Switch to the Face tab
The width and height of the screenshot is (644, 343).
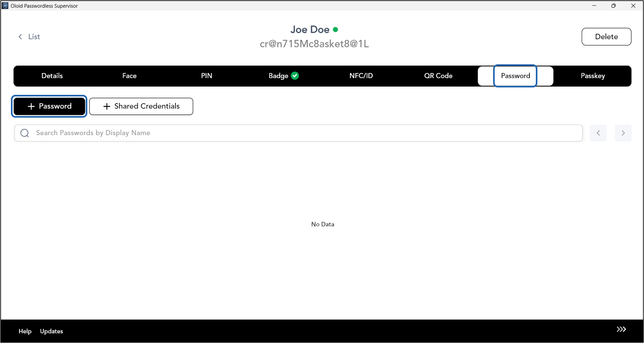[129, 76]
